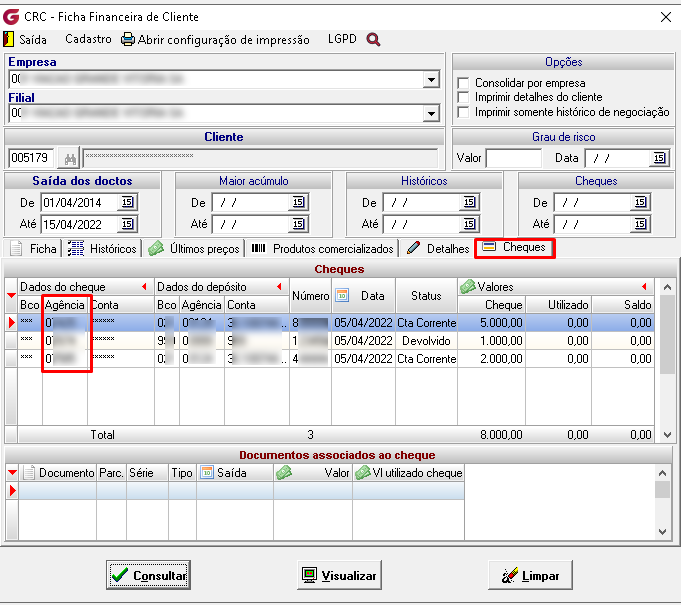Click the Tipo column header
Viewport: 681px width, 605px height.
point(182,473)
